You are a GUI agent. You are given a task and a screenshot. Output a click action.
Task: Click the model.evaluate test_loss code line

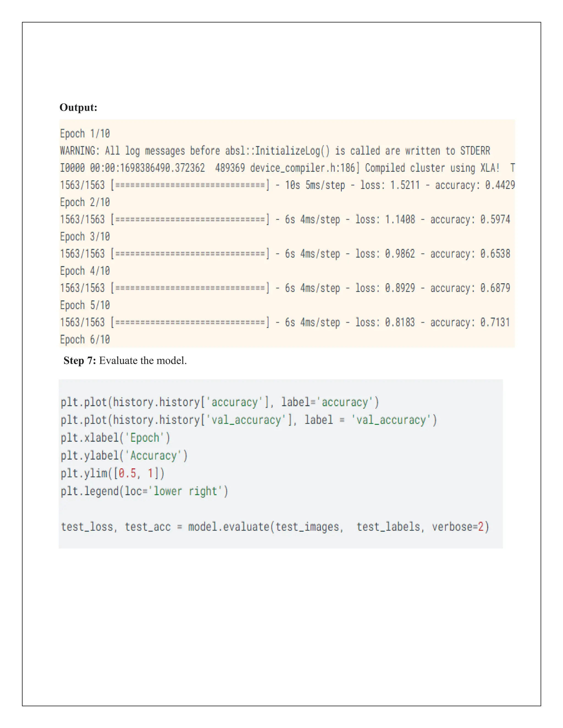click(x=275, y=527)
